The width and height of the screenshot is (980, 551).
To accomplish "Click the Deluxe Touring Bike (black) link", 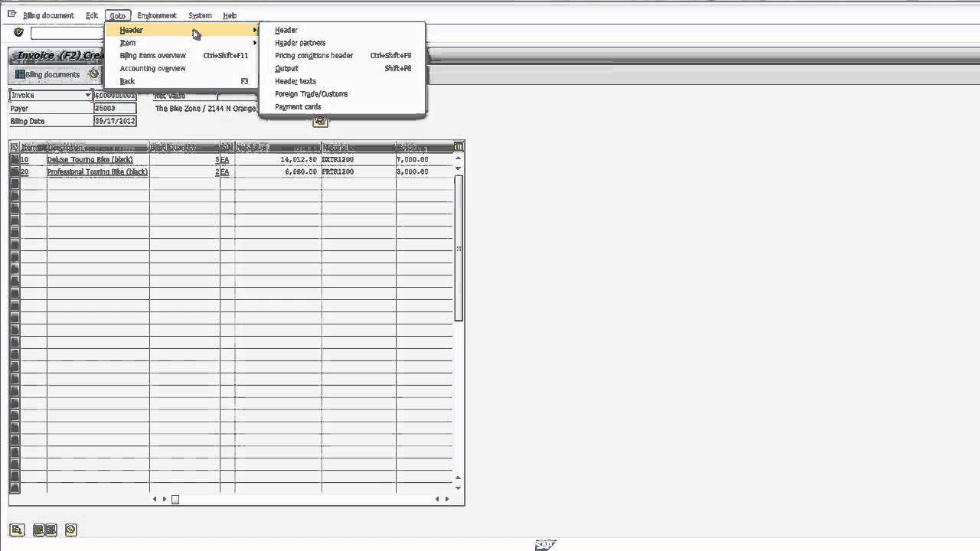I will (x=90, y=159).
